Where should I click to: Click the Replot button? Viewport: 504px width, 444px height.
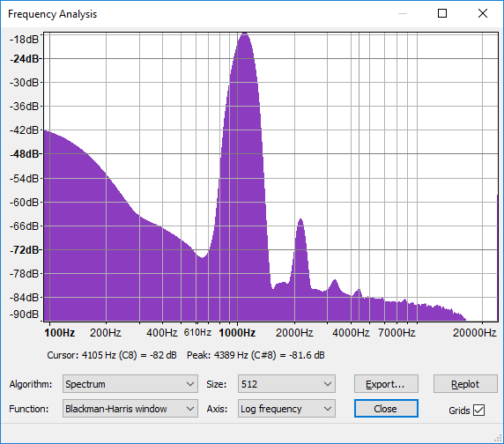[465, 383]
